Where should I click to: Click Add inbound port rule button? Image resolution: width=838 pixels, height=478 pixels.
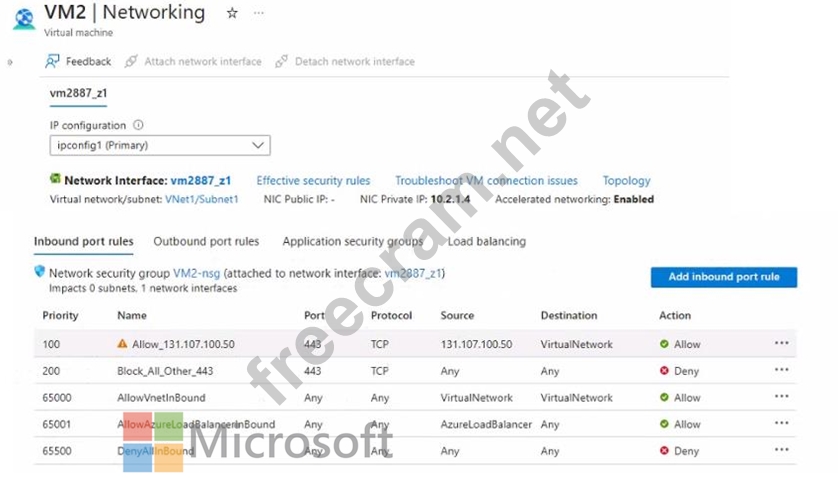(x=724, y=277)
